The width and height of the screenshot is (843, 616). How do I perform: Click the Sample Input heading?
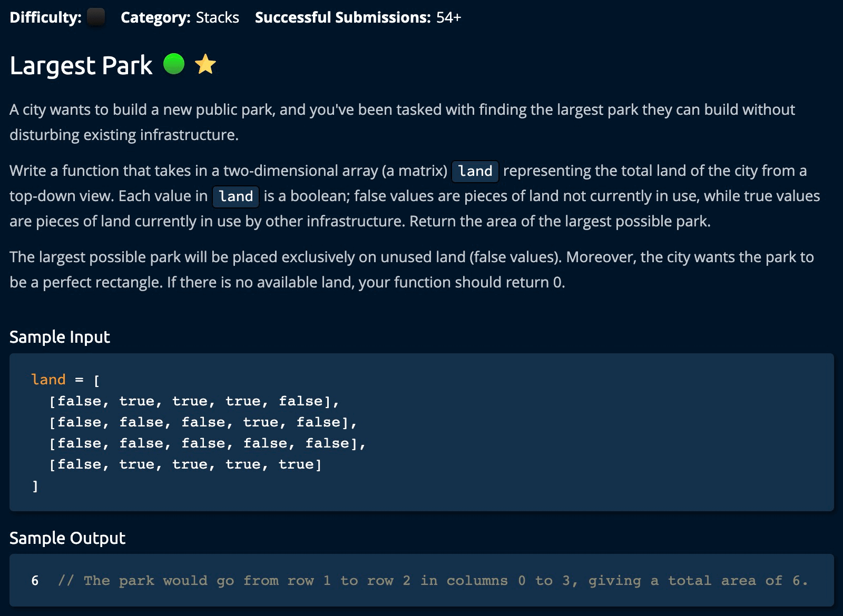pos(60,337)
